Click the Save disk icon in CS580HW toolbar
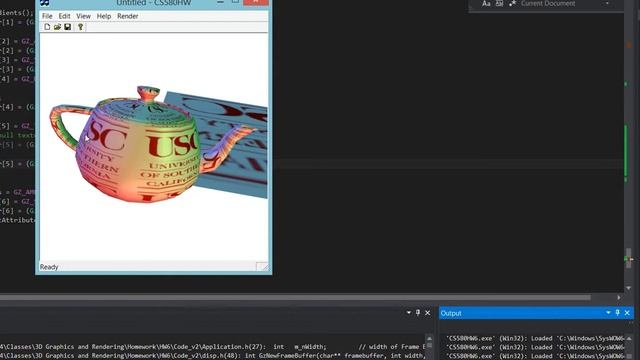Image resolution: width=640 pixels, height=360 pixels. pos(68,27)
